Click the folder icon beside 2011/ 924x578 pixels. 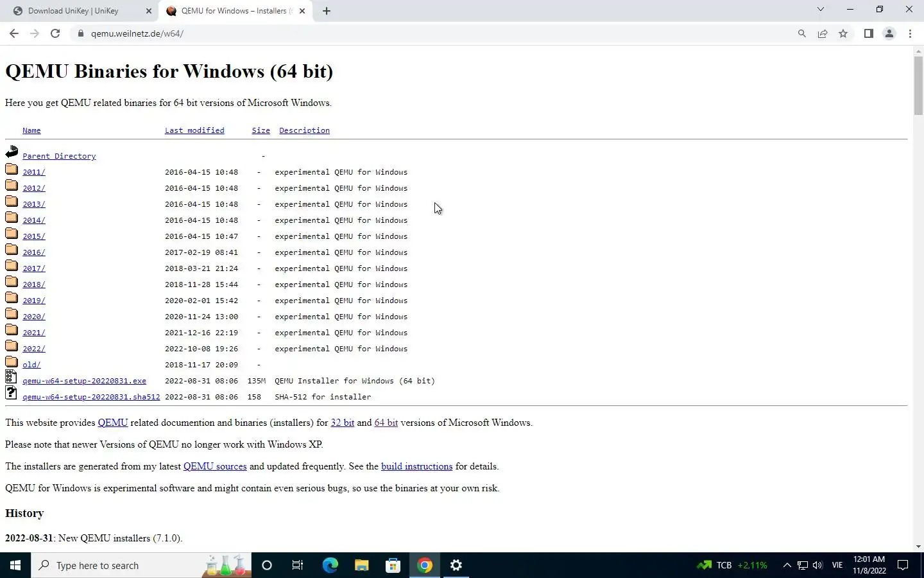coord(12,169)
